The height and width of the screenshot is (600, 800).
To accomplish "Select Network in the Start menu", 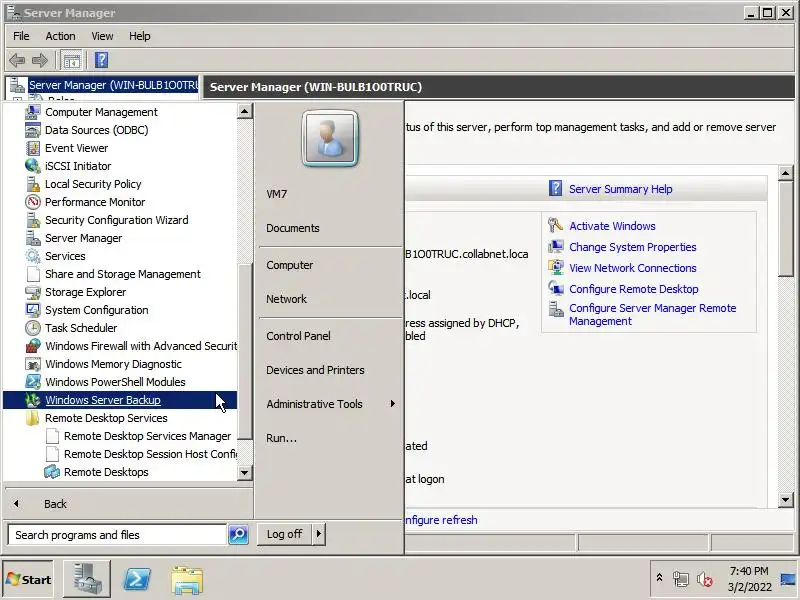I will (x=286, y=299).
